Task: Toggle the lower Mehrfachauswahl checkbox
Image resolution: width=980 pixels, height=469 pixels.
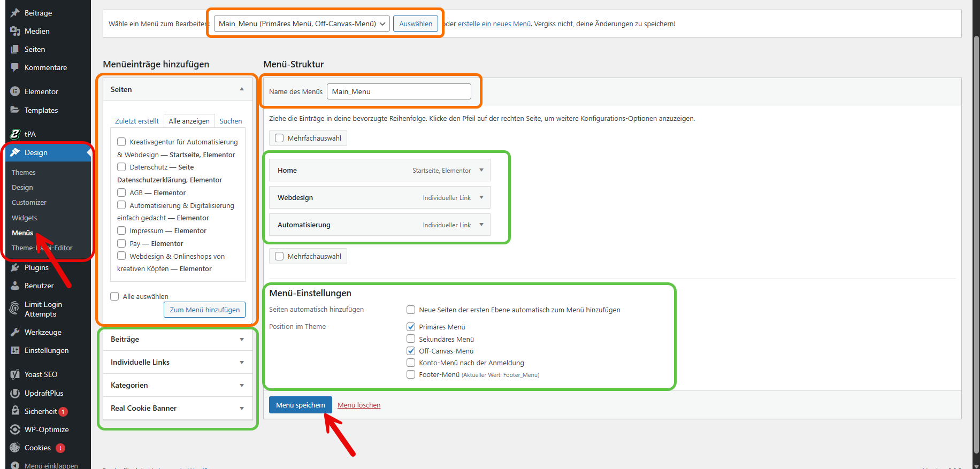Action: (x=279, y=256)
